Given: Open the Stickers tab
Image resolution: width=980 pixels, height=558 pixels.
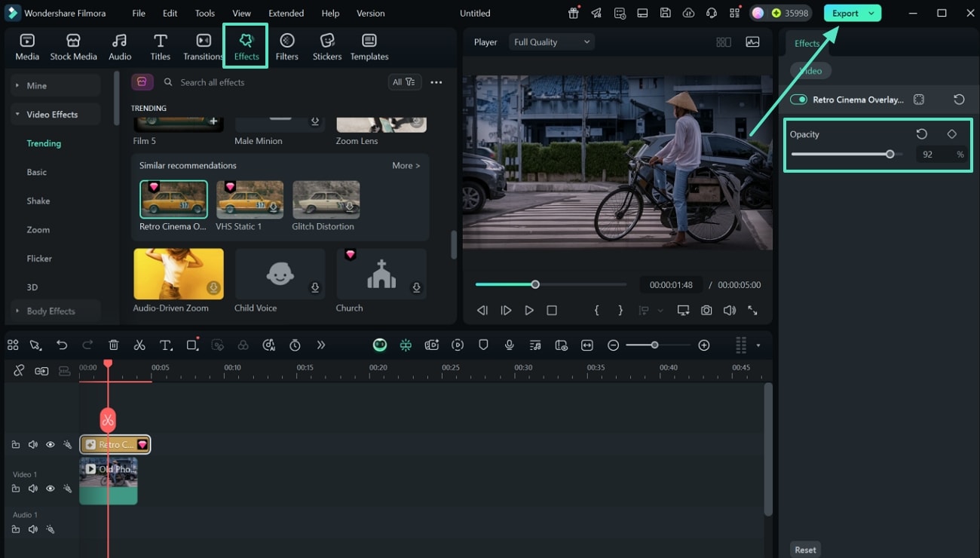Looking at the screenshot, I should pos(327,47).
